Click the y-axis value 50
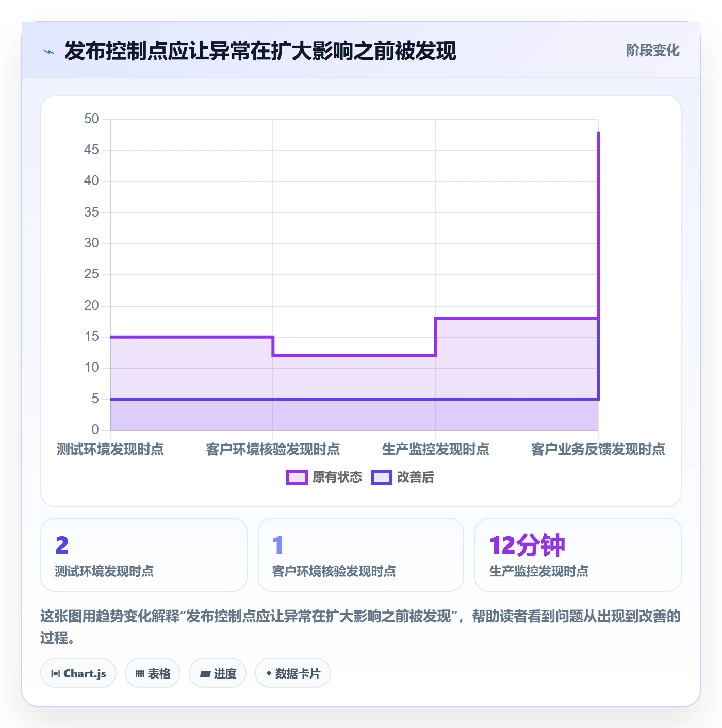 (x=91, y=119)
